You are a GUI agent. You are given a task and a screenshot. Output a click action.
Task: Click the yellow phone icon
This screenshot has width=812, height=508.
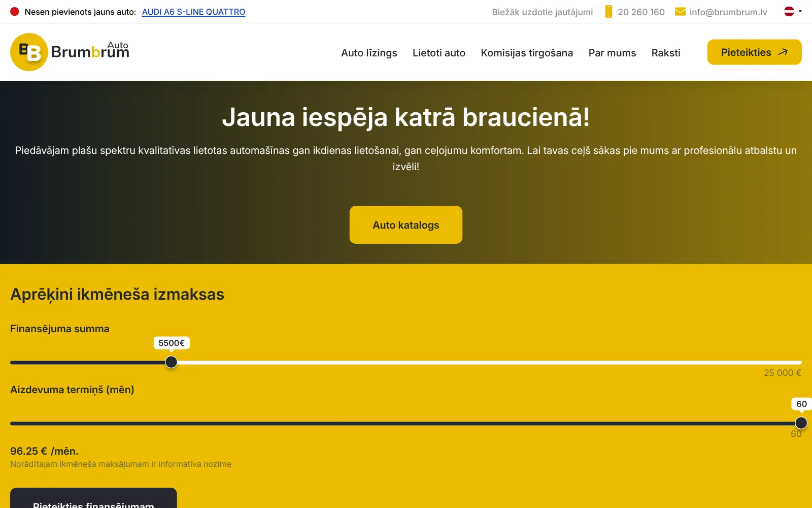point(608,12)
